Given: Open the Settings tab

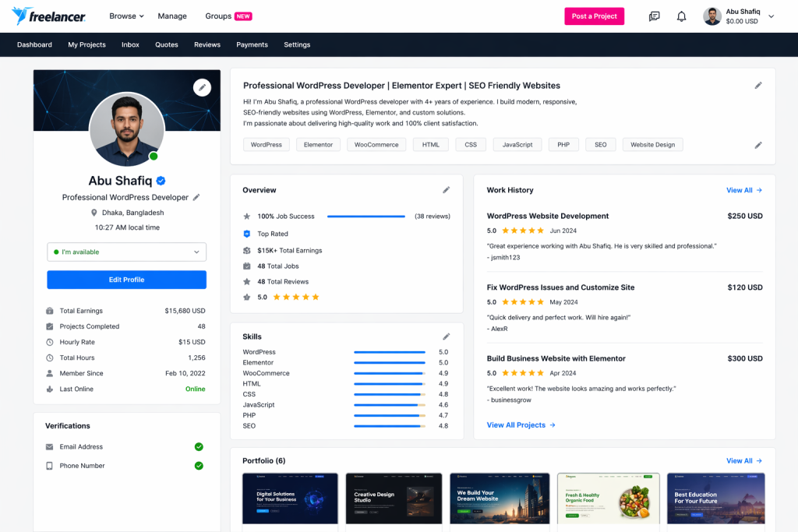Looking at the screenshot, I should pos(297,44).
